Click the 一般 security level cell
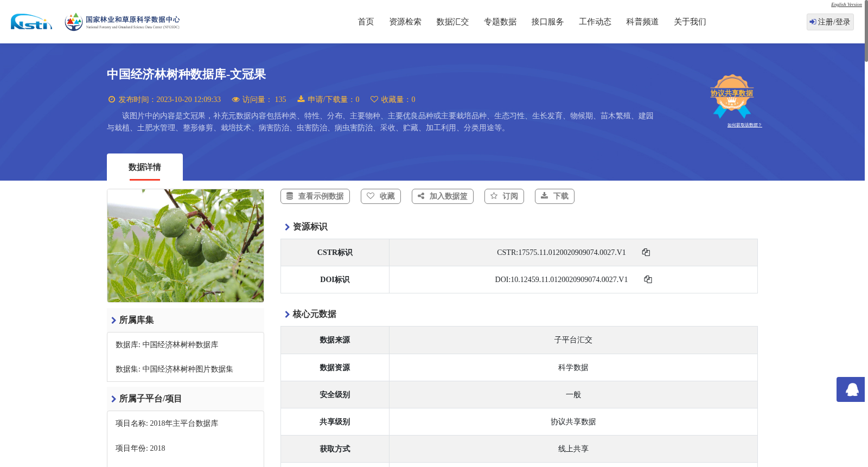Viewport: 868px width, 467px height. point(573,395)
